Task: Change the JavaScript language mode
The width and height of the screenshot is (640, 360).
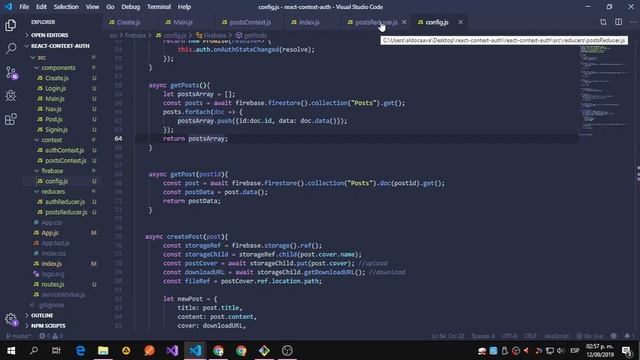Action: 556,336
